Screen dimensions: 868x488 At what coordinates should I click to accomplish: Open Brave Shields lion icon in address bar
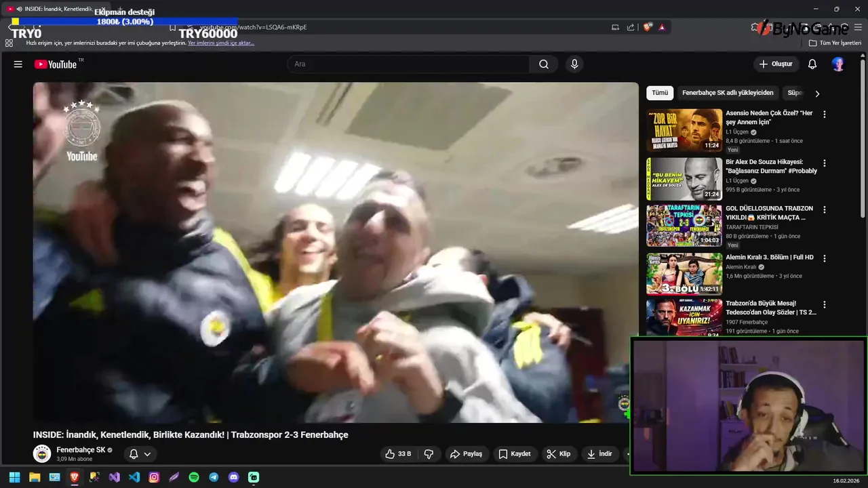[648, 27]
